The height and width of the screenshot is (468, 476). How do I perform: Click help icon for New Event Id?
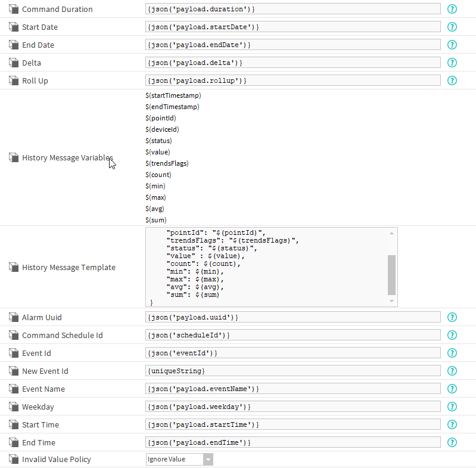(x=452, y=371)
